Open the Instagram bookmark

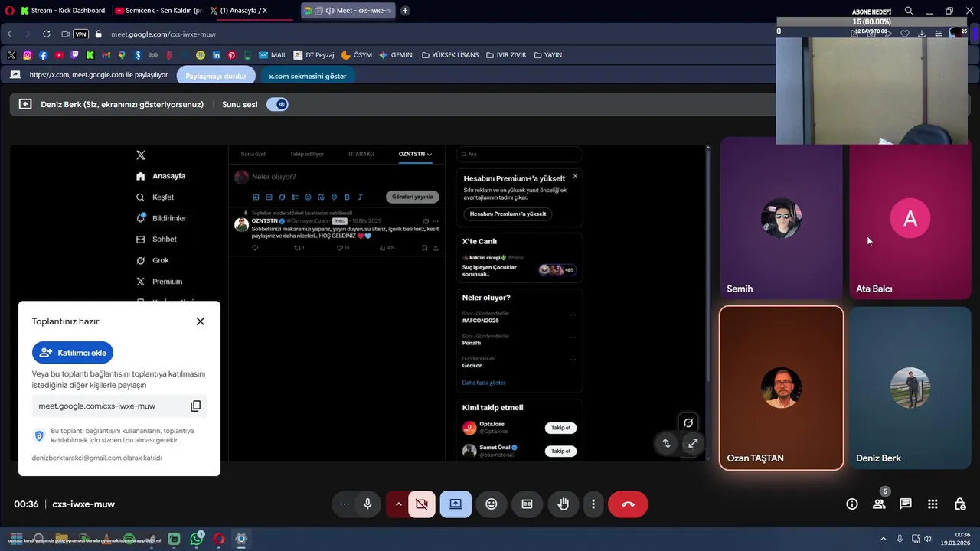tap(28, 55)
